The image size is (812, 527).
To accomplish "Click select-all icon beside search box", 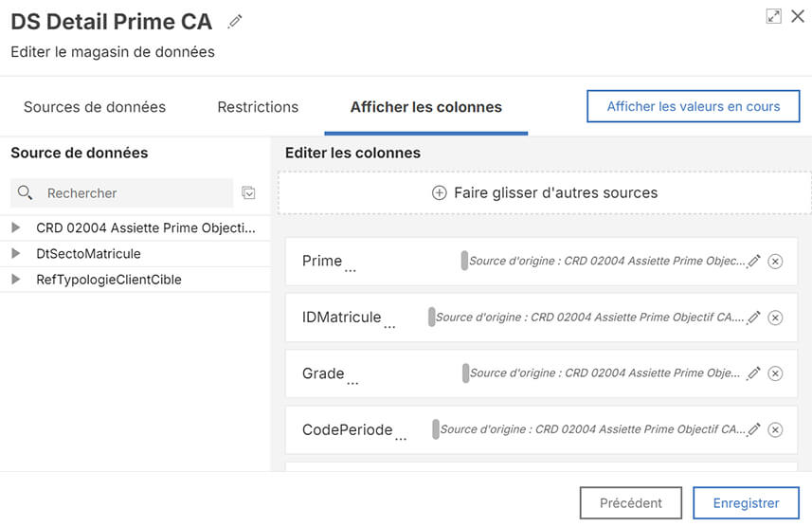I will (x=248, y=192).
